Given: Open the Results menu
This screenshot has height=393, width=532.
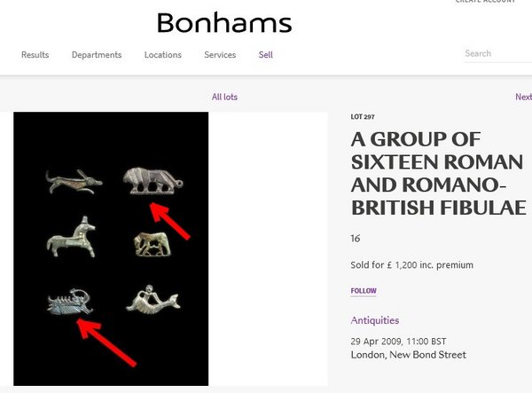Looking at the screenshot, I should [x=35, y=55].
